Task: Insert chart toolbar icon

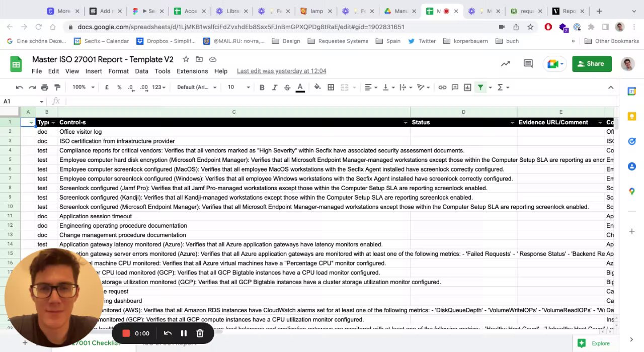Action: 467,87
